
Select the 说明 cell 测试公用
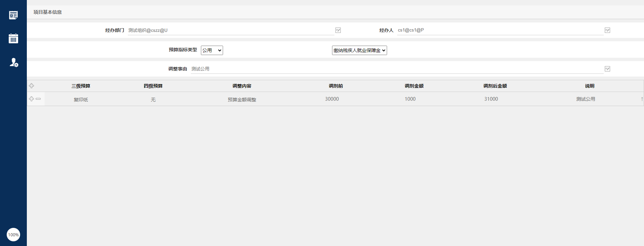click(x=586, y=99)
